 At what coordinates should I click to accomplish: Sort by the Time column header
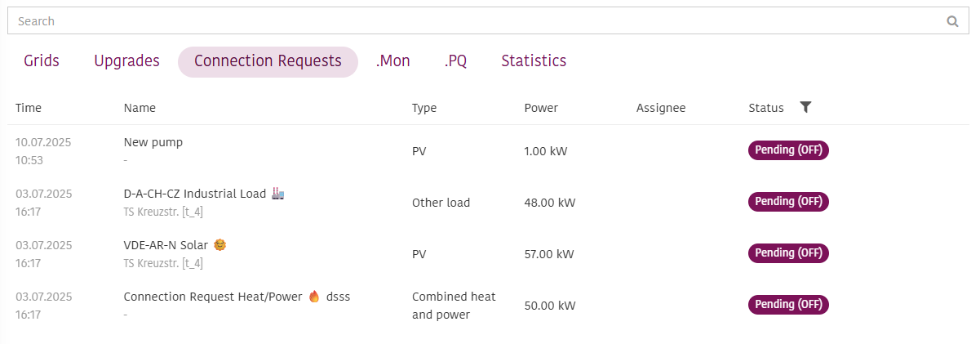tap(29, 108)
